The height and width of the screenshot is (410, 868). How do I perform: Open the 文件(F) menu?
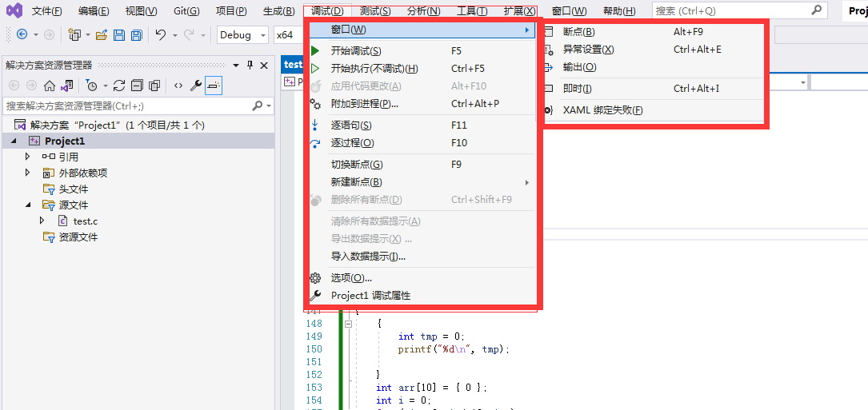[x=47, y=11]
